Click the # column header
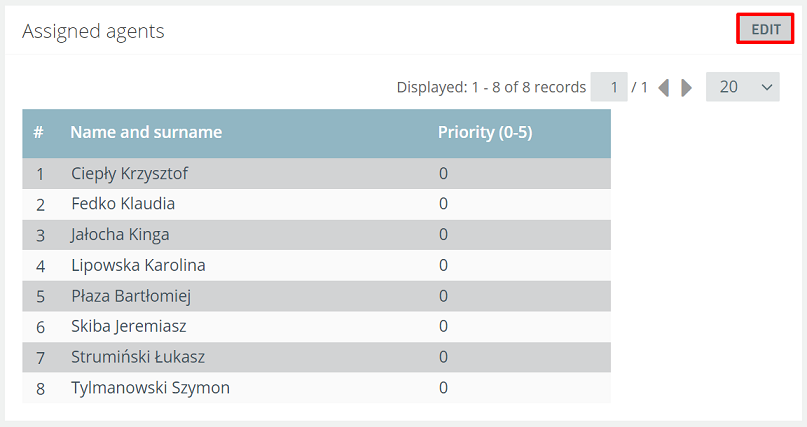 (x=38, y=132)
